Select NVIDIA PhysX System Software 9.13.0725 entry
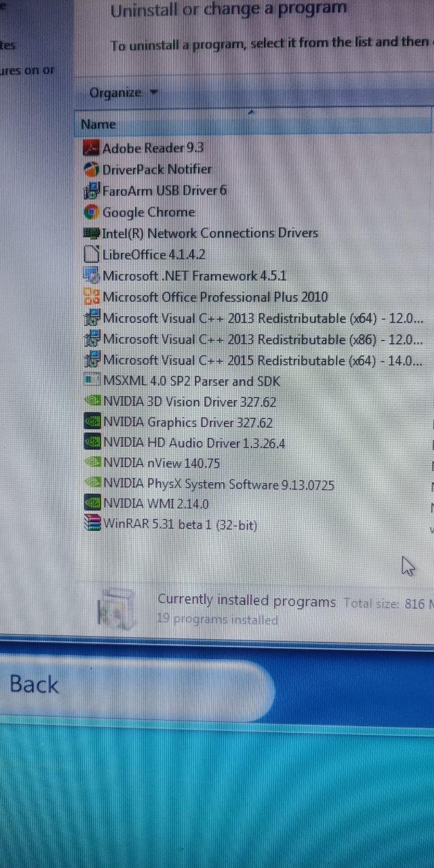Image resolution: width=434 pixels, height=868 pixels. click(x=218, y=484)
